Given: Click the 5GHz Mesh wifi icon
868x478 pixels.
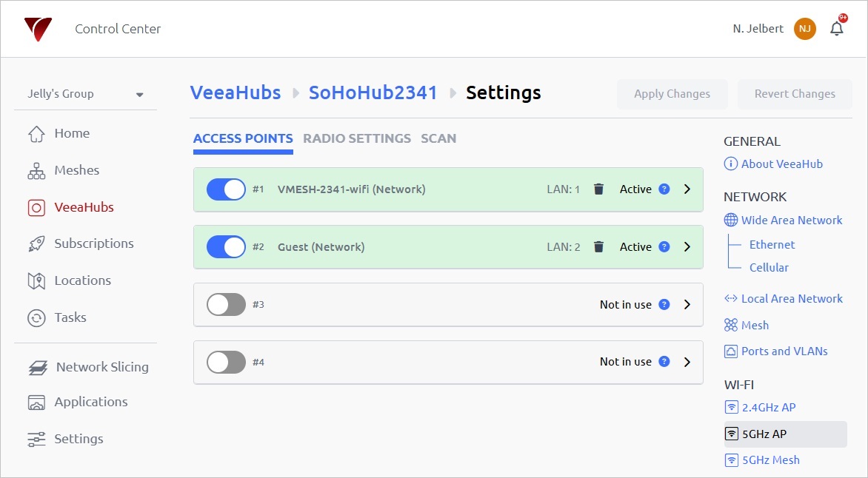Looking at the screenshot, I should tap(731, 460).
